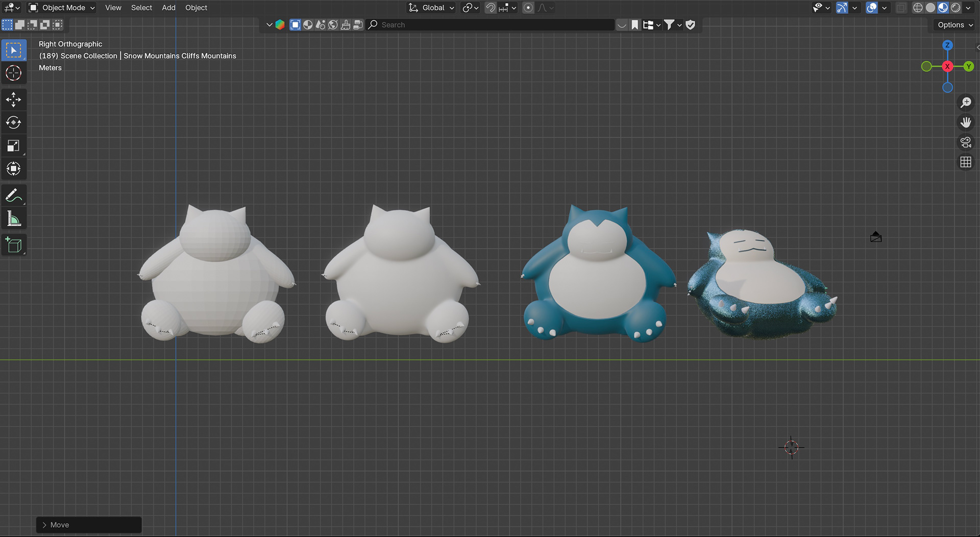Click the chevron left of colorful cube
Viewport: 980px width, 537px height.
pos(269,25)
